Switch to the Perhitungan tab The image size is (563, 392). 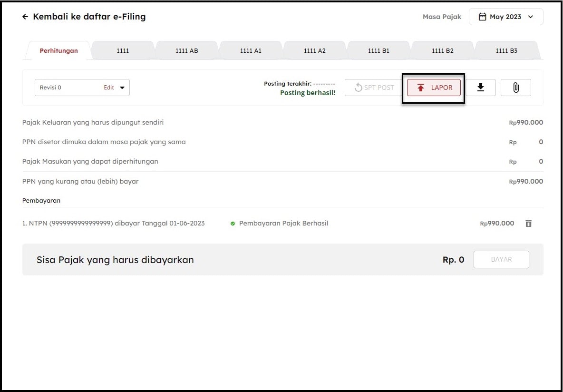[x=58, y=50]
